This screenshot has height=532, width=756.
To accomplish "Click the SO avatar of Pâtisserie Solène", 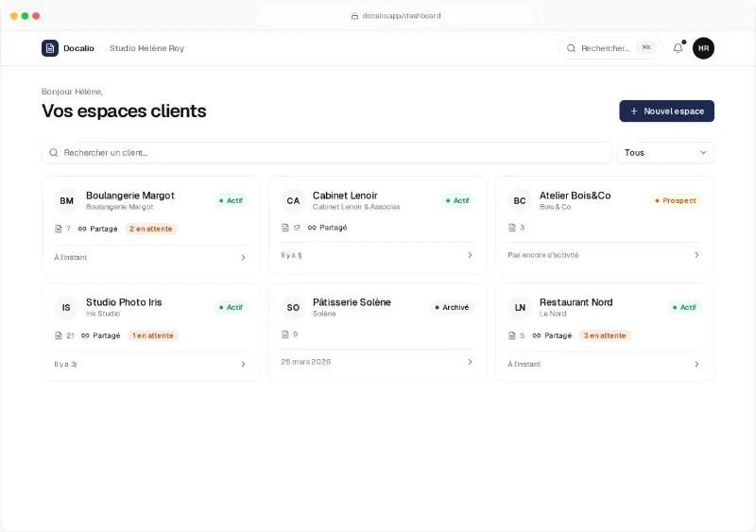I will click(x=293, y=307).
